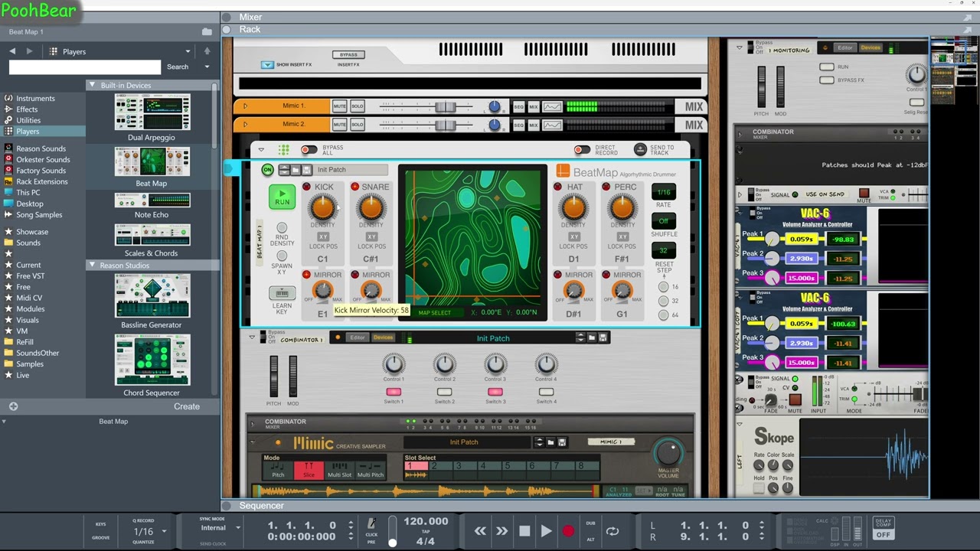Select Mimic Multi Slot mode

(x=339, y=470)
